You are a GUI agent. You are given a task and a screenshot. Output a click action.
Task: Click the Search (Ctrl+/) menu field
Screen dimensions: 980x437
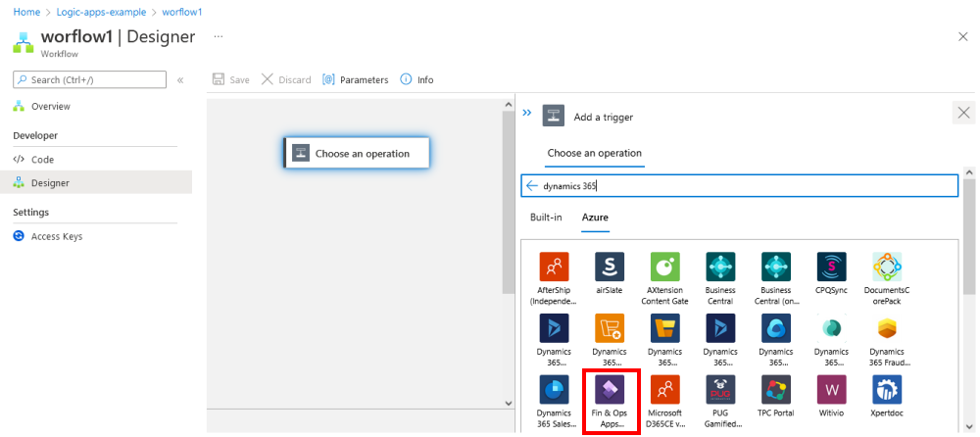[90, 79]
